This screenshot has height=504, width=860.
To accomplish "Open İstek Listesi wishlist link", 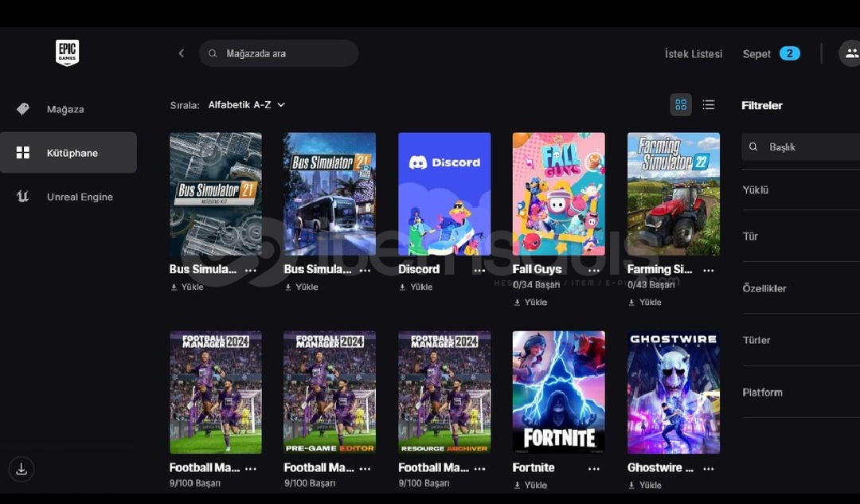I will pyautogui.click(x=694, y=54).
